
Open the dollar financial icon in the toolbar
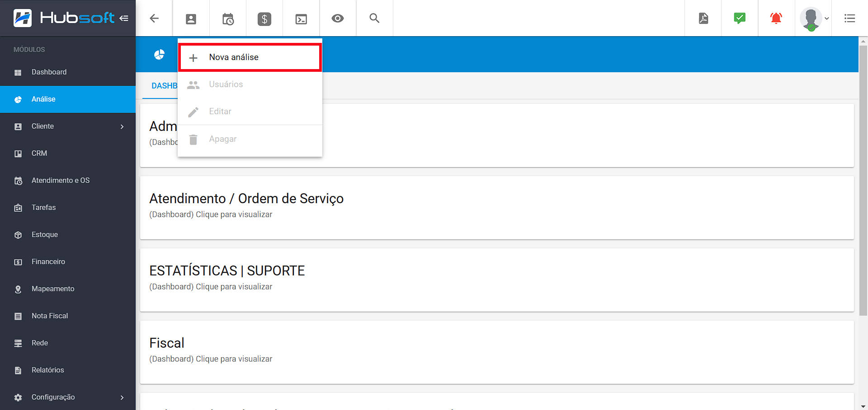264,19
